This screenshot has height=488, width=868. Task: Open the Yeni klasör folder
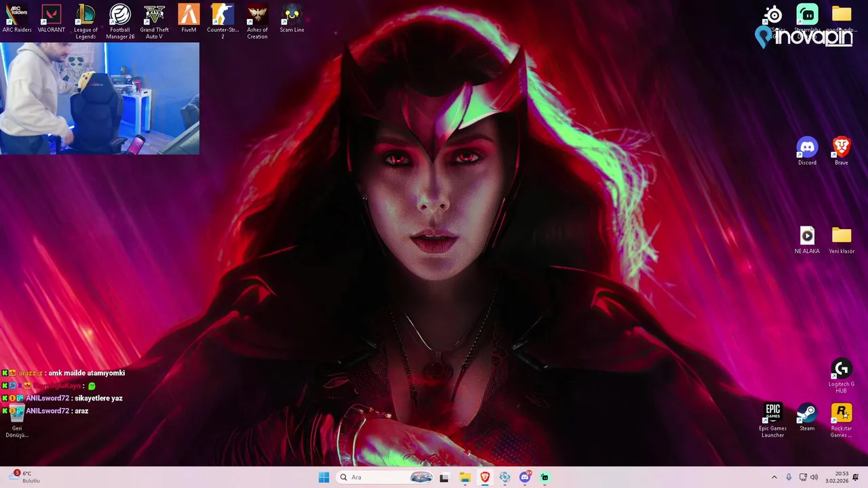[x=842, y=240]
